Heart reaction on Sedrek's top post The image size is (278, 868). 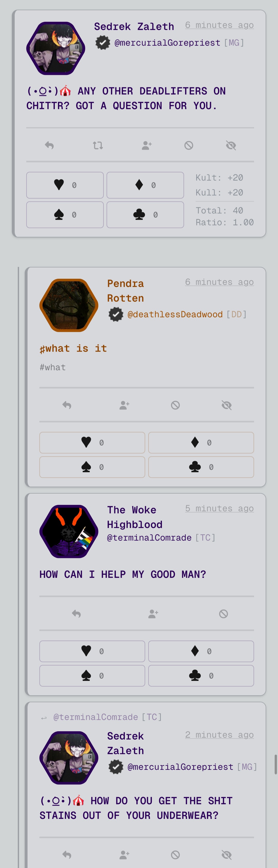[65, 185]
